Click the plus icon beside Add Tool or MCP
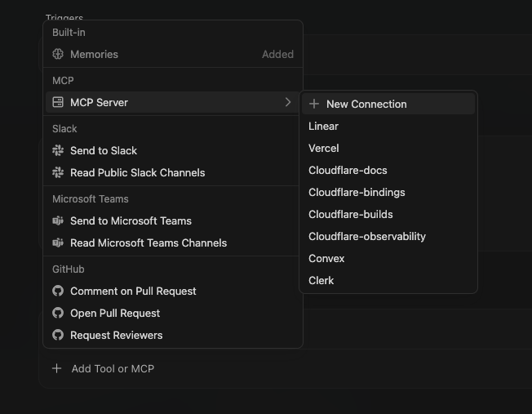This screenshot has width=532, height=414. 56,368
